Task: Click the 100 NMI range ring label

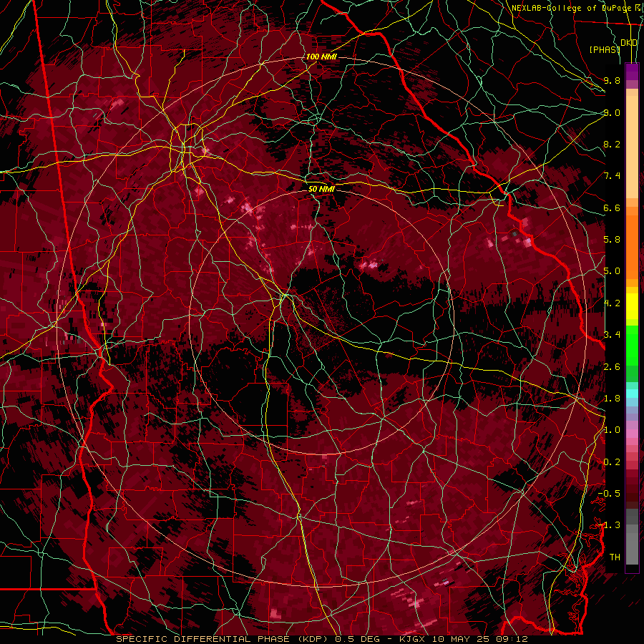Action: (321, 57)
